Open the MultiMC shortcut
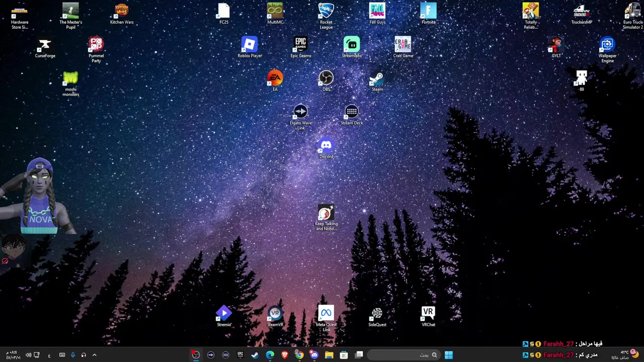The image size is (644, 362). tap(275, 14)
